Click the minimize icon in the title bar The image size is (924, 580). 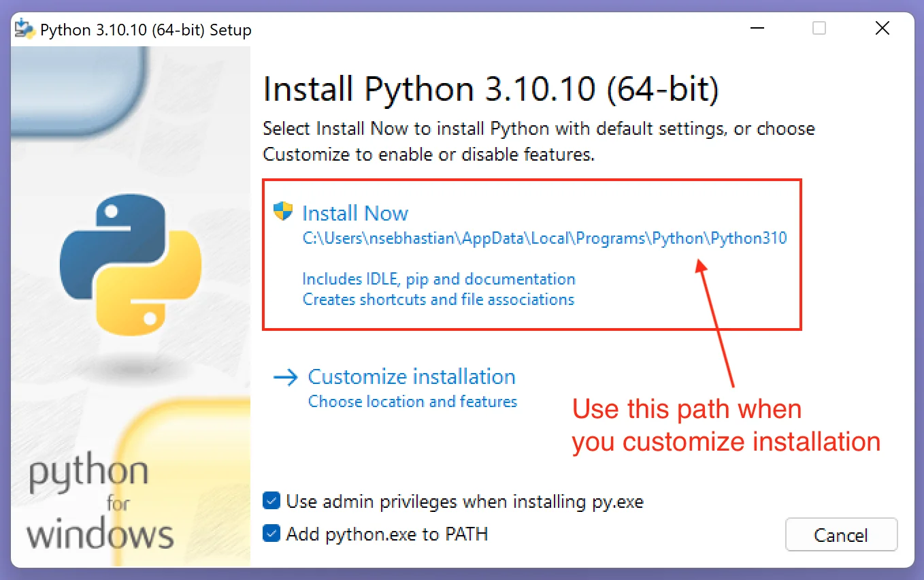click(757, 29)
